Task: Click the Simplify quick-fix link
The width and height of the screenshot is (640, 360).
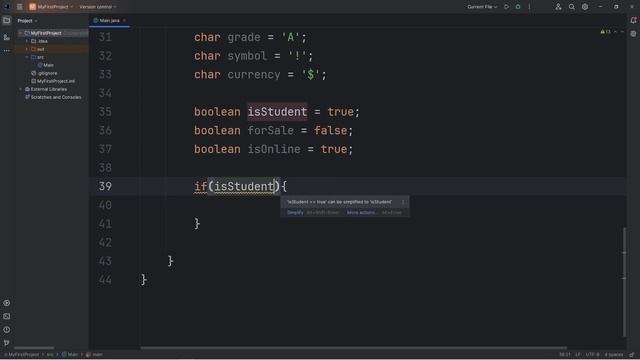Action: 295,213
